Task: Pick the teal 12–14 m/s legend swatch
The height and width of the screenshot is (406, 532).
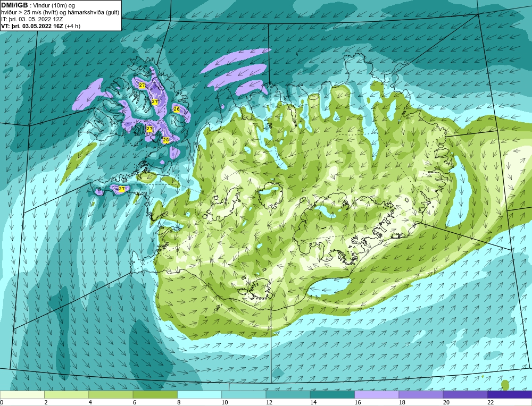Action: 288,394
